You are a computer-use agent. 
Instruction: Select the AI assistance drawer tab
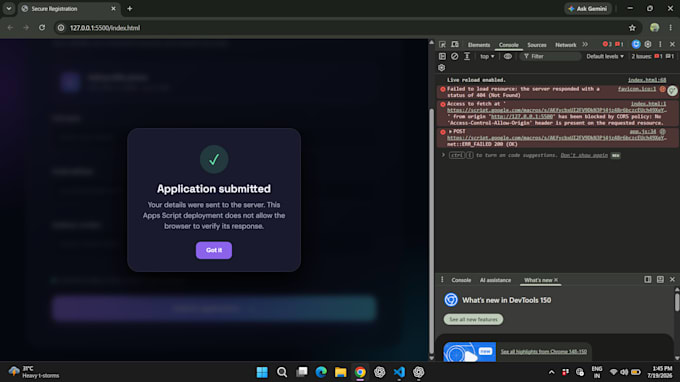pyautogui.click(x=495, y=280)
